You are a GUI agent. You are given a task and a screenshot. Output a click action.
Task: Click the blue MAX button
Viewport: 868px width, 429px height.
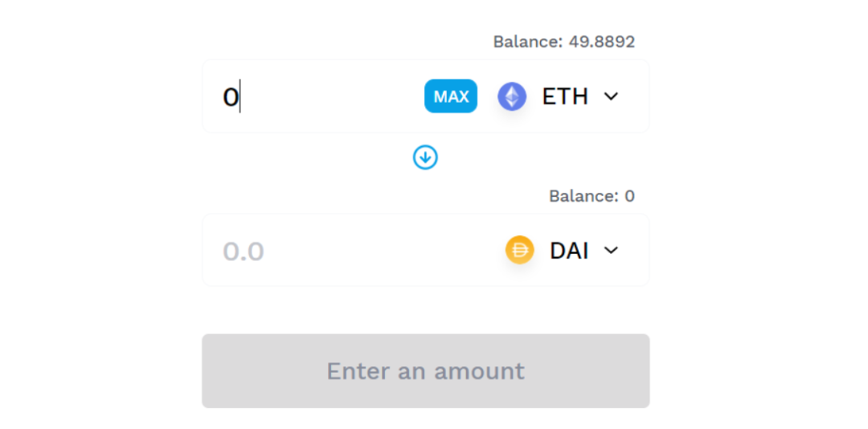tap(451, 96)
